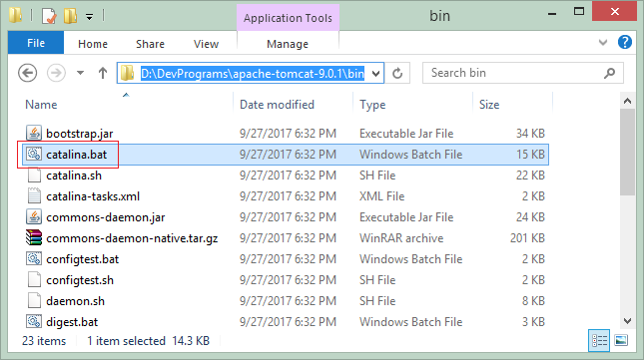Screen dimensions: 644x360
Task: Refresh the bin folder view
Action: tap(397, 74)
